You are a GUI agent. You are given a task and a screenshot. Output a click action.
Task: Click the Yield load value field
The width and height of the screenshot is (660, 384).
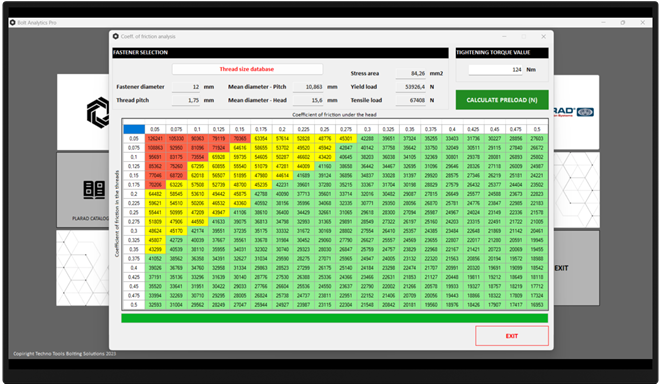click(411, 87)
